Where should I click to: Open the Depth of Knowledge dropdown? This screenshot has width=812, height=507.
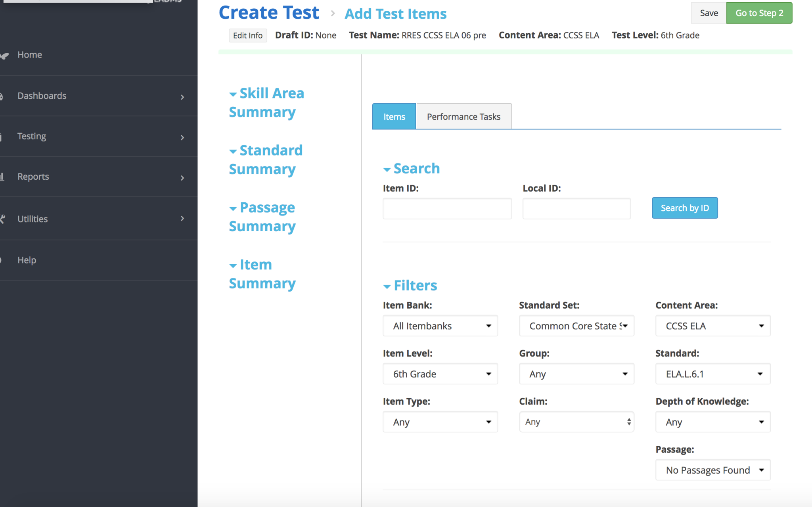(712, 422)
